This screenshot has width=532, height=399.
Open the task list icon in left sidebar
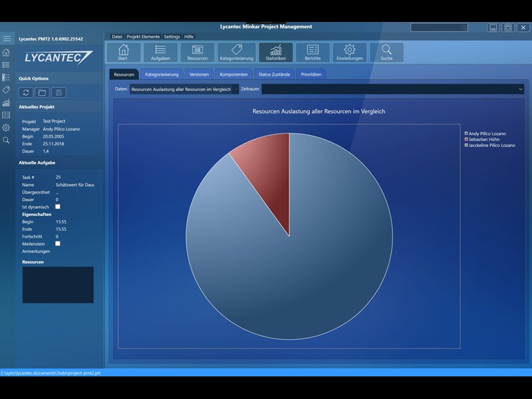[x=6, y=65]
